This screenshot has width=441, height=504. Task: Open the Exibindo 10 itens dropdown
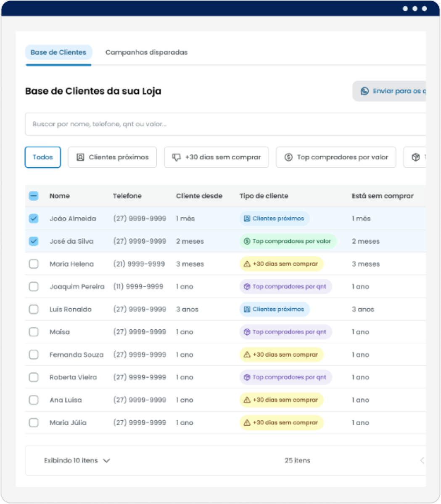[77, 461]
